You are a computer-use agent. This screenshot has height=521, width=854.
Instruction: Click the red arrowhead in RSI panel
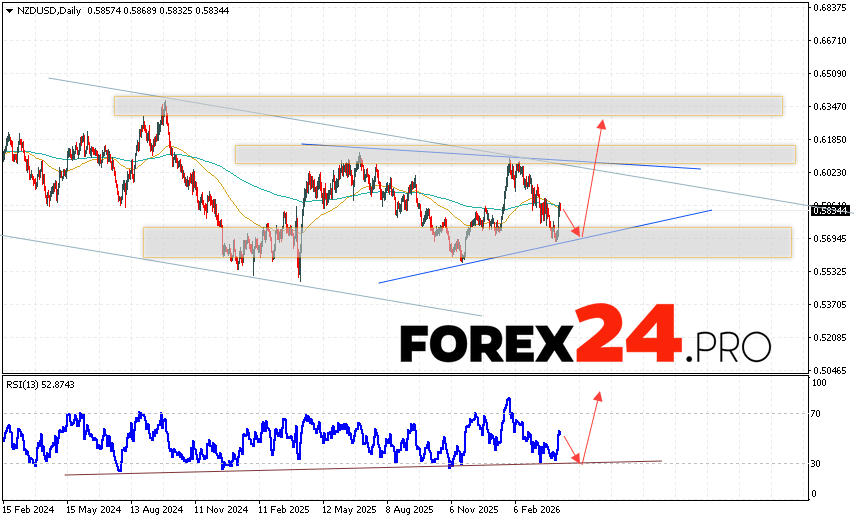[x=598, y=396]
